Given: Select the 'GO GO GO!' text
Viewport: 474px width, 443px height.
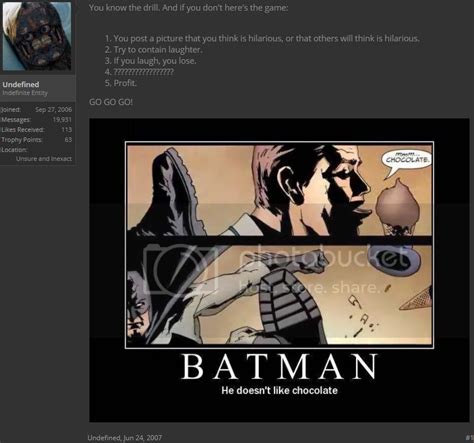Looking at the screenshot, I should (111, 102).
